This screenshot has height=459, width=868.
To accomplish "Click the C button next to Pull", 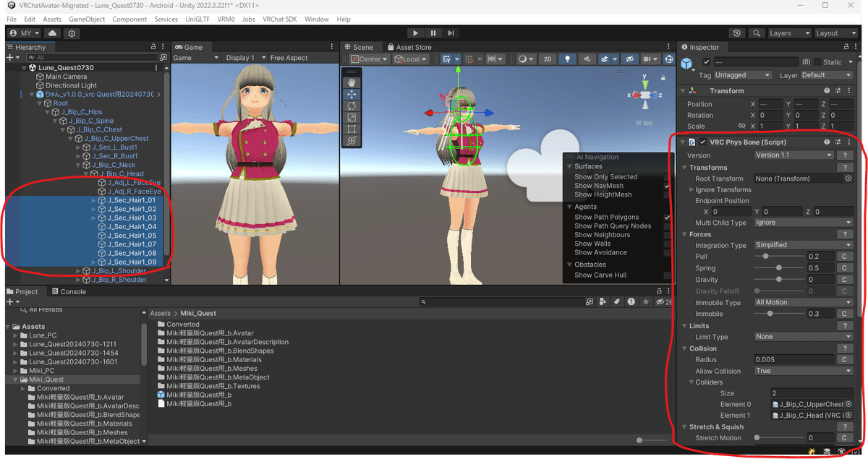I will pos(844,257).
